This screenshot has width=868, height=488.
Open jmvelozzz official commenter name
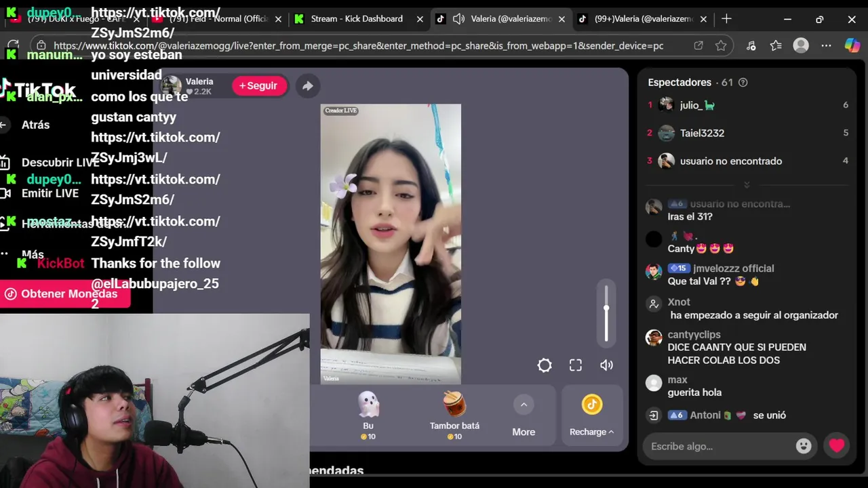point(734,268)
